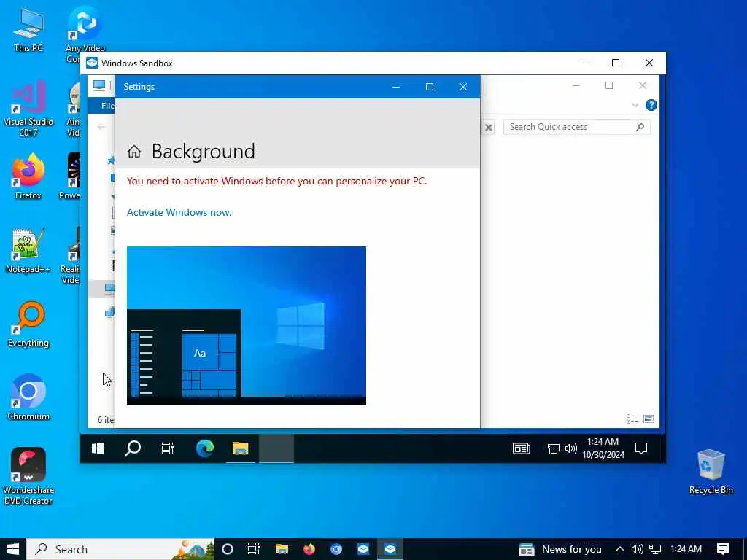Click host volume tray icon

[x=637, y=549]
